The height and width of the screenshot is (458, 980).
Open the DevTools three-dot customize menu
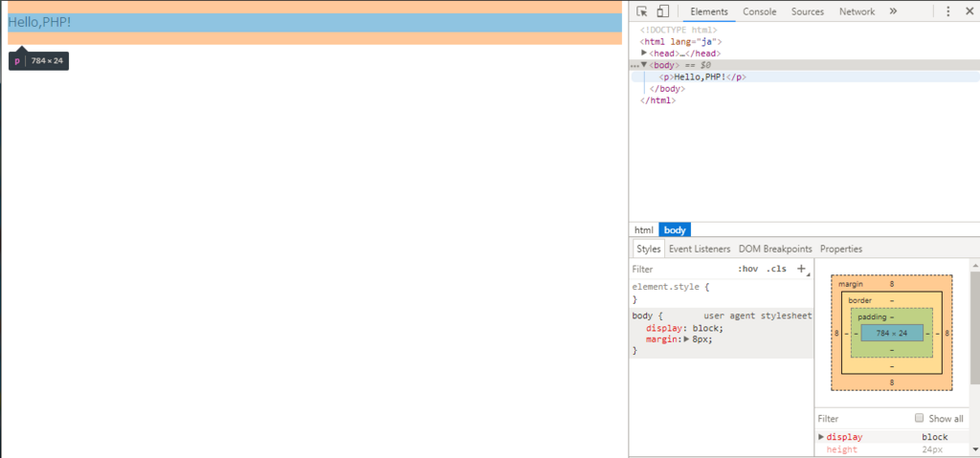pos(948,11)
